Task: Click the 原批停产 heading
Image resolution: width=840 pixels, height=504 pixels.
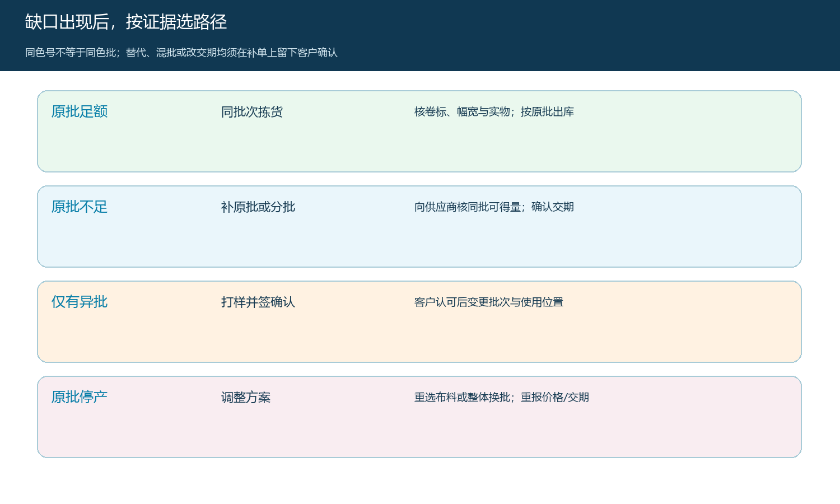Action: 80,397
